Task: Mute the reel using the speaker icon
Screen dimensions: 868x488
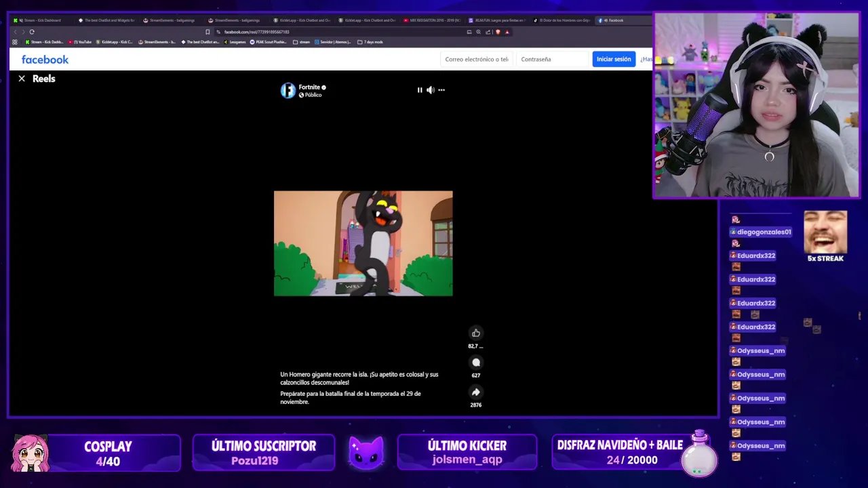Action: point(430,90)
